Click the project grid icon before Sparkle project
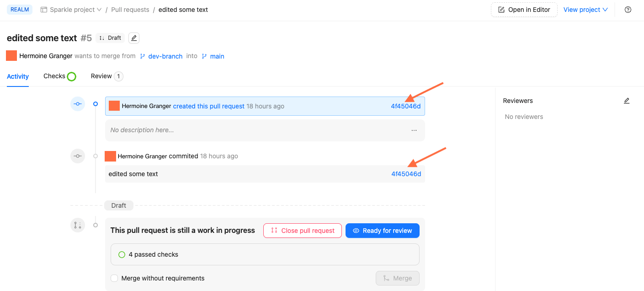644x291 pixels. pyautogui.click(x=43, y=9)
